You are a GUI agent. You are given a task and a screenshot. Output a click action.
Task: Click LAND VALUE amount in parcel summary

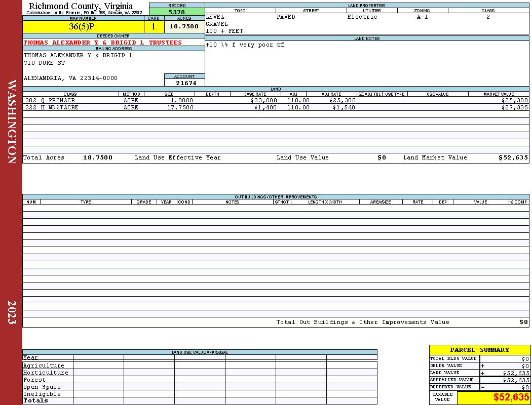pos(516,373)
